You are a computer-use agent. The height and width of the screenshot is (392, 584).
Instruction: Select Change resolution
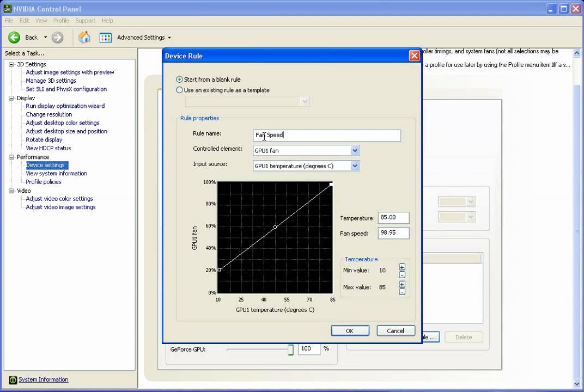point(49,114)
